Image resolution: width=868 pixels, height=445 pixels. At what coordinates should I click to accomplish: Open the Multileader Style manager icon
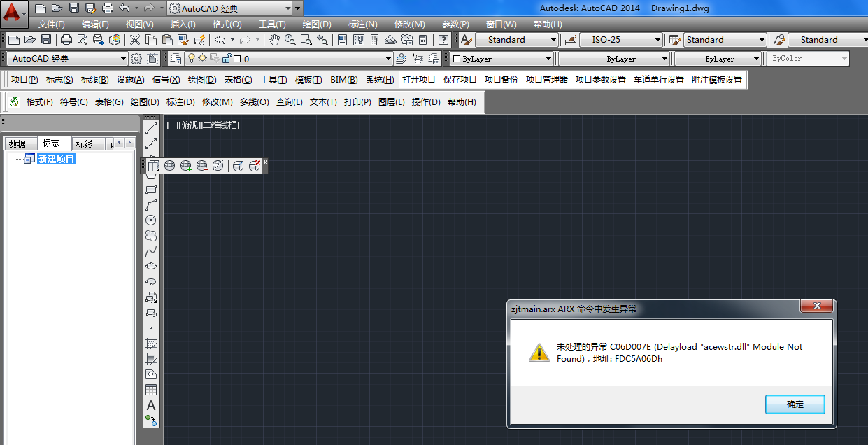(x=779, y=40)
